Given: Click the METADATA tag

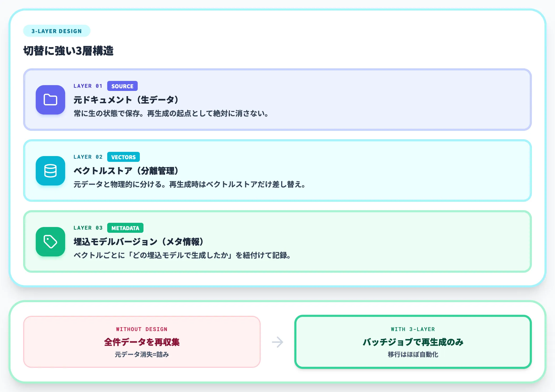Looking at the screenshot, I should 125,228.
